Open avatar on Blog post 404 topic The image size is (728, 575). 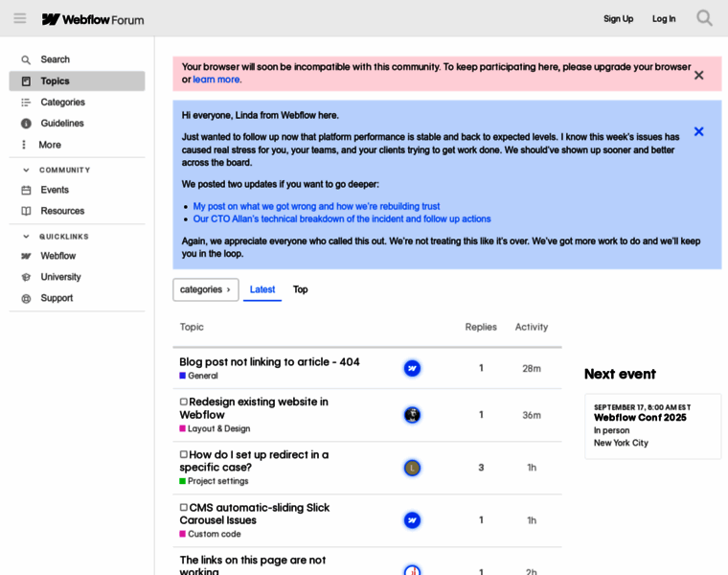[x=412, y=368]
